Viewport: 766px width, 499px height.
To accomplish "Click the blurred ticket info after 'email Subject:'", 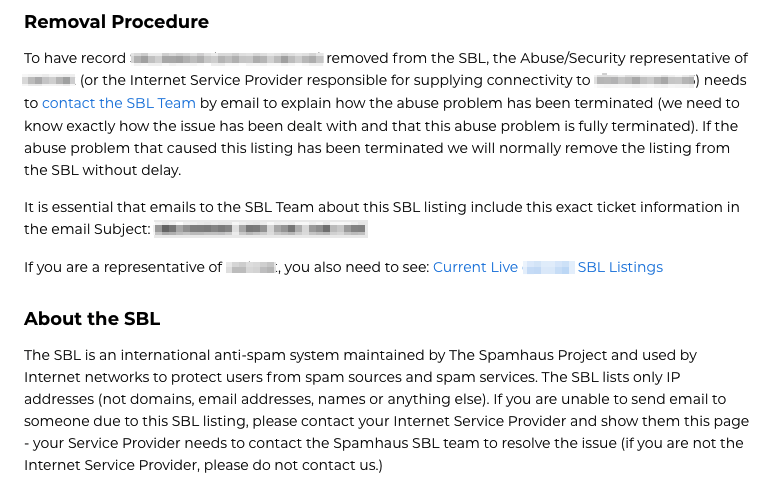I will 261,229.
